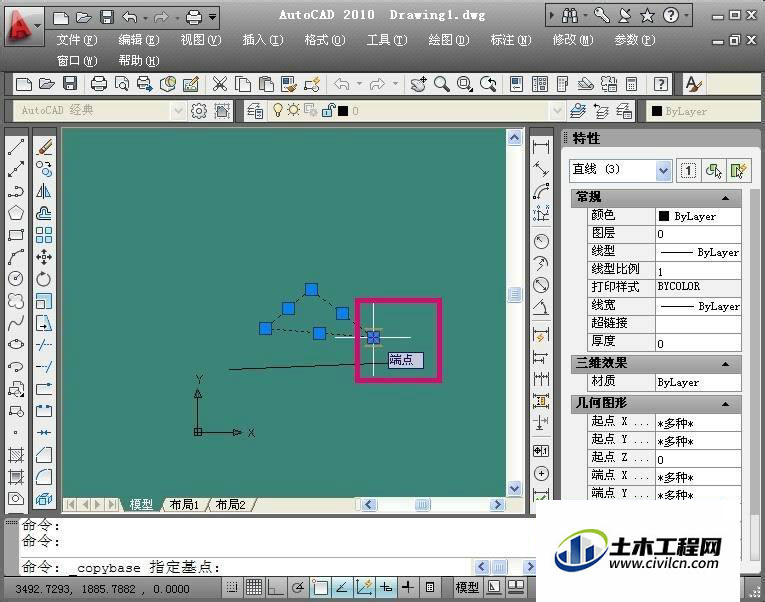Toggle Ortho mode in status bar
765x602 pixels.
[275, 587]
